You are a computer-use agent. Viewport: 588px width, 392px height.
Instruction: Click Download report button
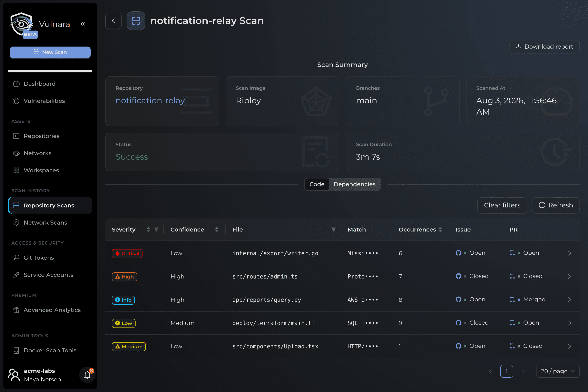544,47
